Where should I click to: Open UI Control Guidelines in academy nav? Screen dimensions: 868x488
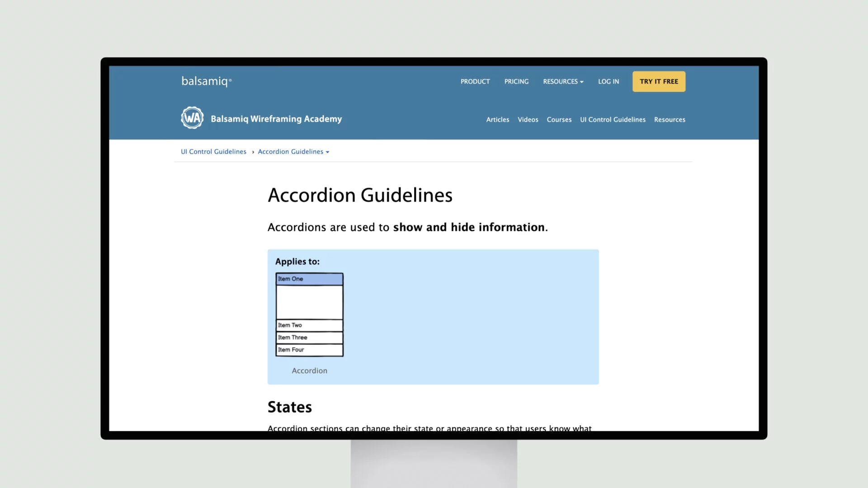point(613,120)
